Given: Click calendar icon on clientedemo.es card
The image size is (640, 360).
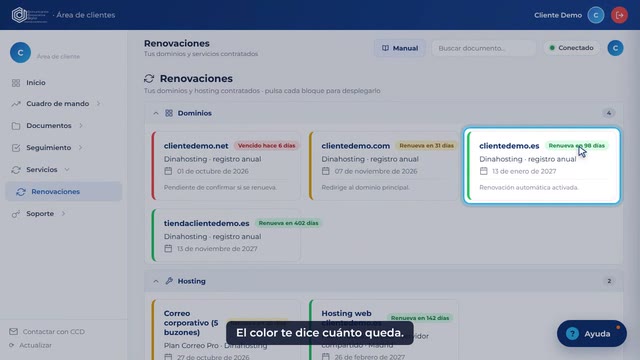Looking at the screenshot, I should (484, 171).
